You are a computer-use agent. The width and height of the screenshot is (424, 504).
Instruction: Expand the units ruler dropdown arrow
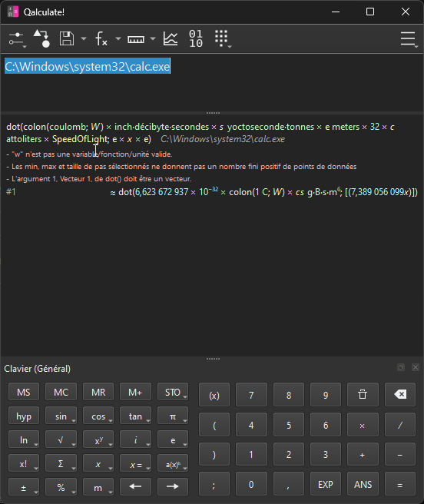pyautogui.click(x=153, y=39)
